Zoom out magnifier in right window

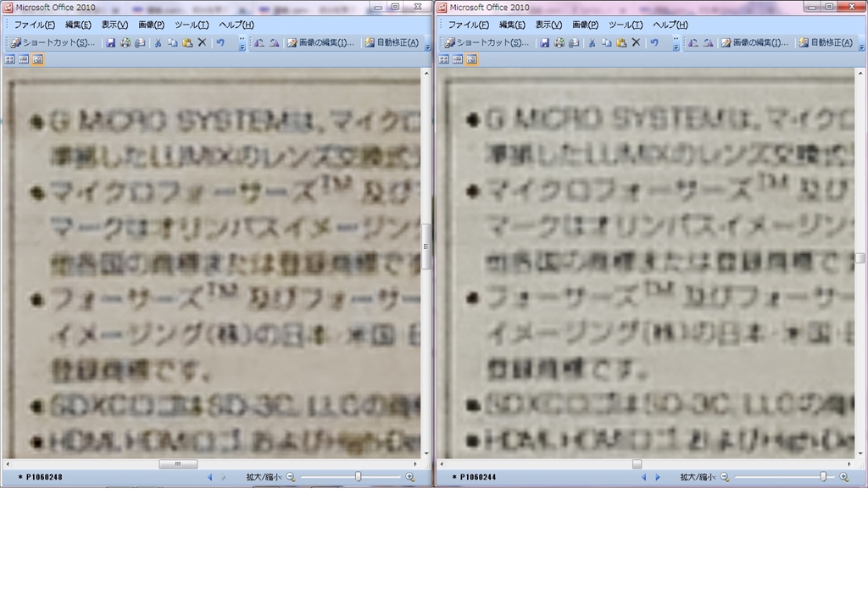[725, 477]
